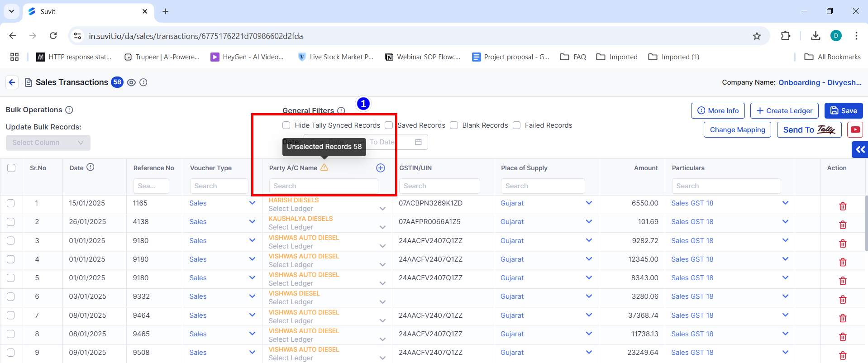Open Chrome extensions puzzle icon
The image size is (868, 363).
click(x=786, y=36)
